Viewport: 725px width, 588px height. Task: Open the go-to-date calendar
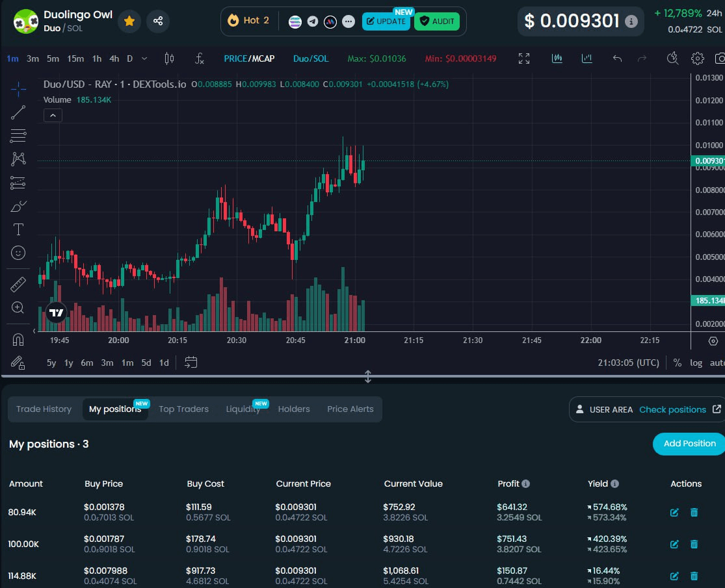(x=191, y=363)
